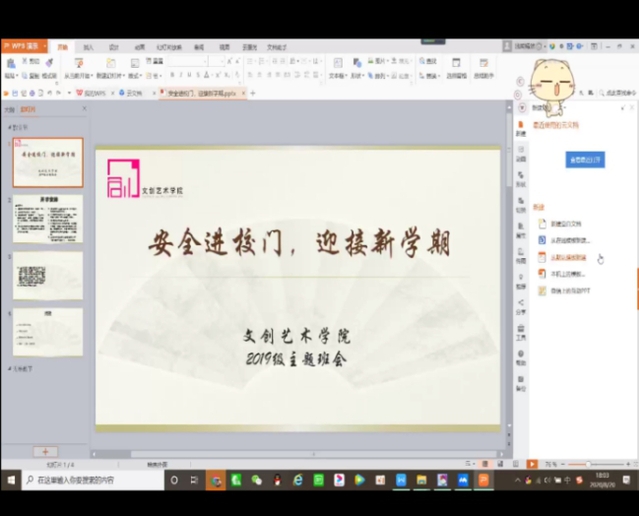Click the Text Box icon in ribbon
639x516 pixels.
pyautogui.click(x=337, y=63)
